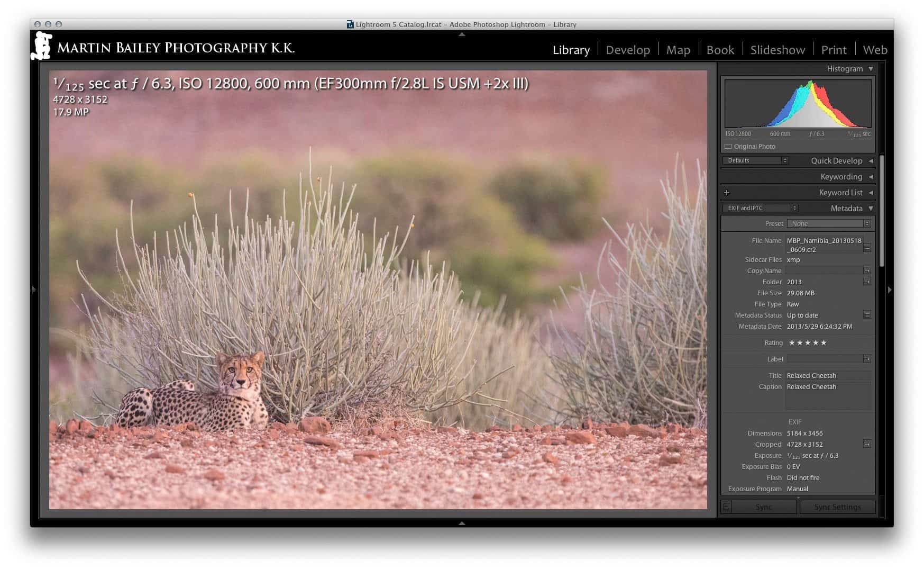Click the Sync Settings button
This screenshot has height=569, width=924.
pos(837,507)
